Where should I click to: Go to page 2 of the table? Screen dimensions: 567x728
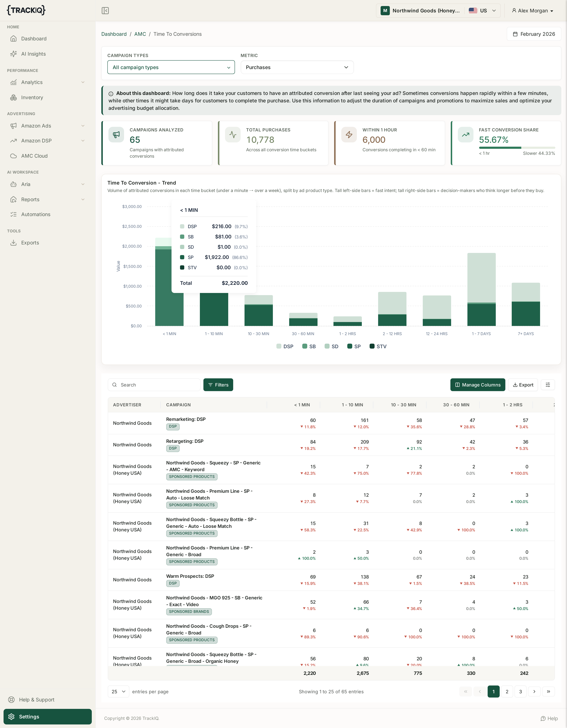507,692
